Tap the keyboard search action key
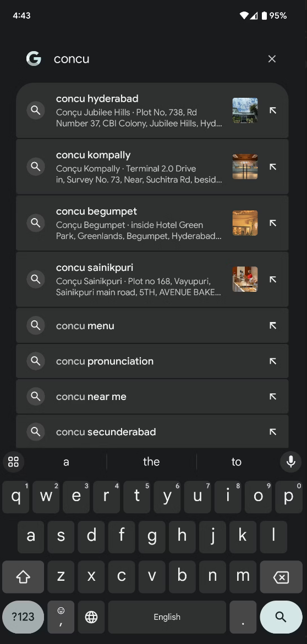Viewport: 307px width, 644px height. (x=281, y=617)
